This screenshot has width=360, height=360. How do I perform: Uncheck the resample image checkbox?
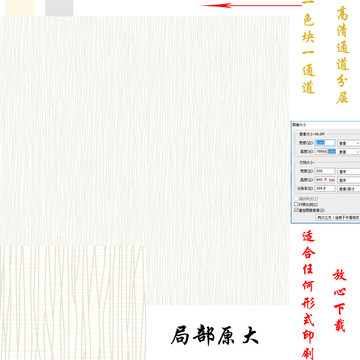pyautogui.click(x=296, y=210)
